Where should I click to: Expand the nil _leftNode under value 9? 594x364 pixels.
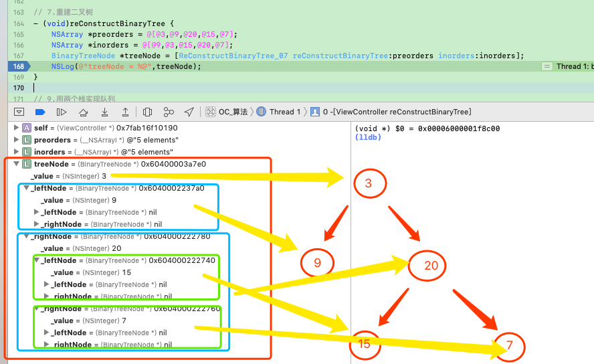[x=36, y=212]
